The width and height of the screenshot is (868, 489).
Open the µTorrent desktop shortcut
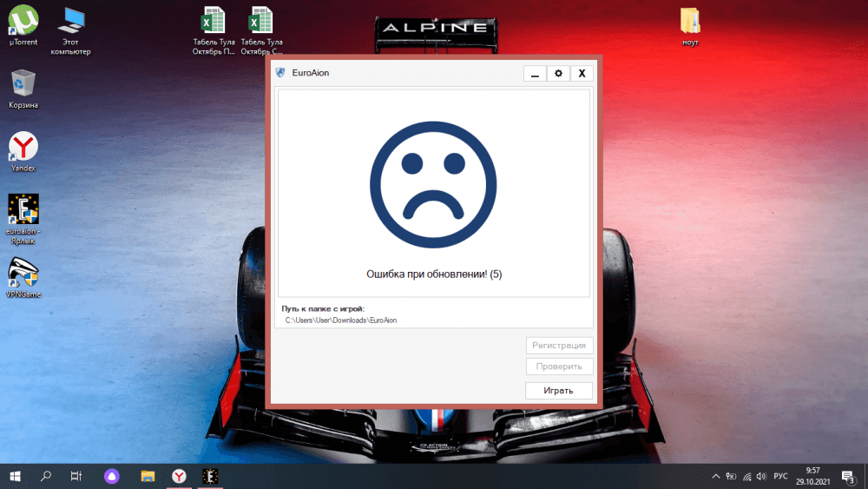pos(23,20)
